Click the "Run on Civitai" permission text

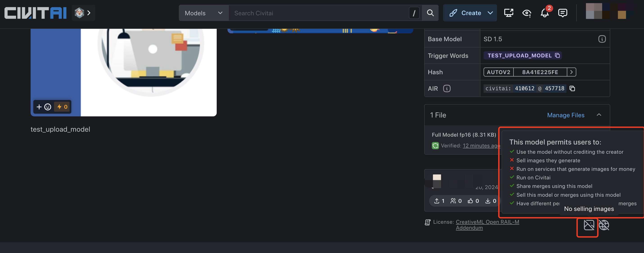click(533, 178)
